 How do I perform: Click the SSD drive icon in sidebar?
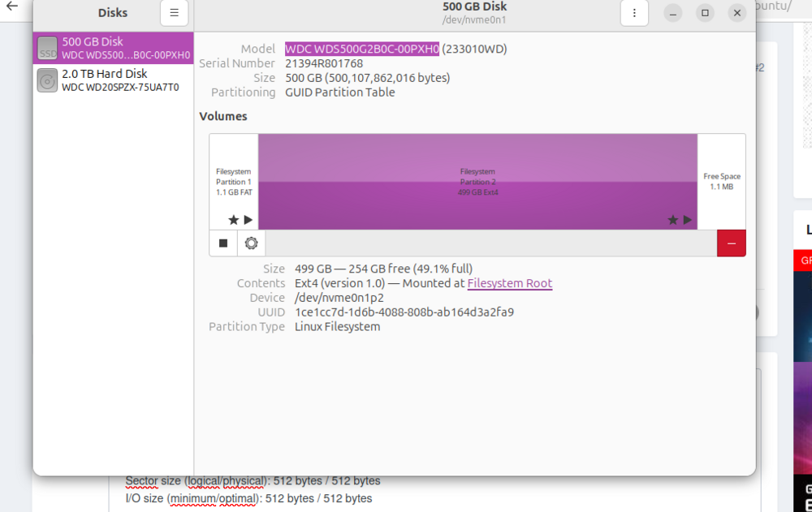[x=48, y=48]
